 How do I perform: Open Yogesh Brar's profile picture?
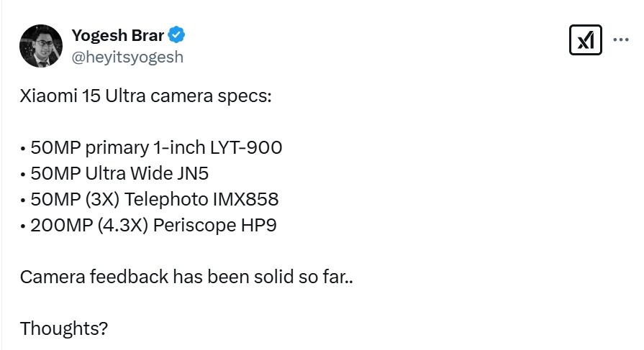(41, 46)
